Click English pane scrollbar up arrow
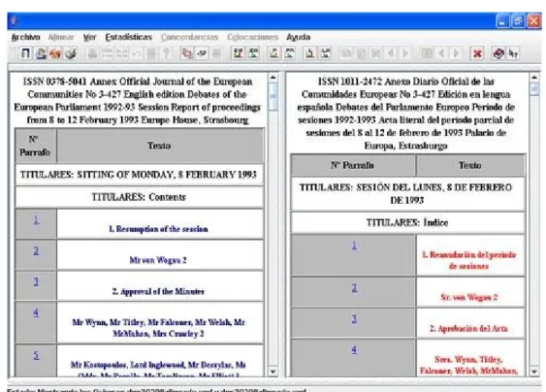The height and width of the screenshot is (392, 546). pyautogui.click(x=273, y=78)
